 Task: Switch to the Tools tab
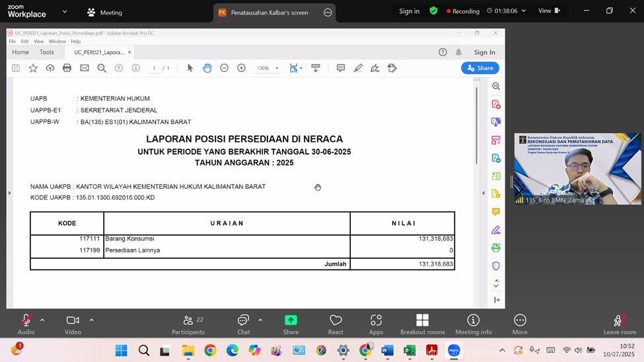[47, 52]
